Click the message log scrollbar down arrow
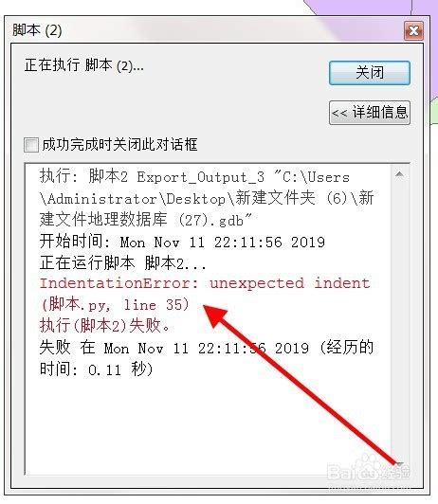438x504 pixels. (399, 464)
